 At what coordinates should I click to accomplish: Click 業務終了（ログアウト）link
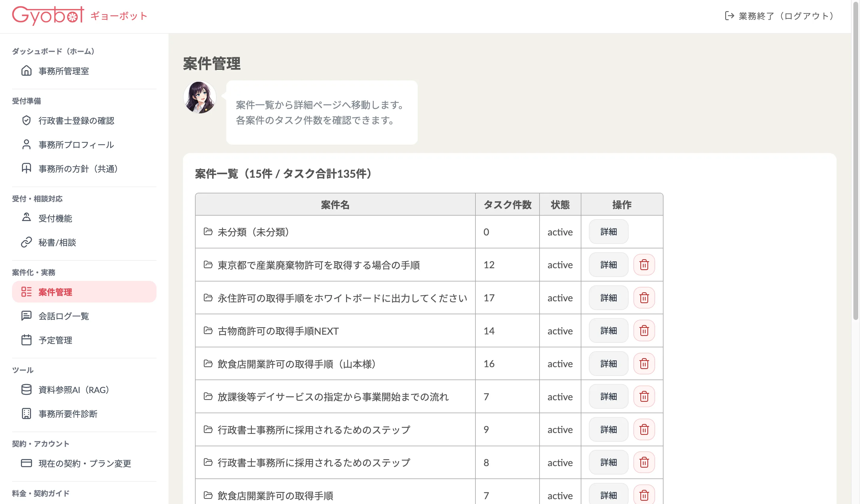click(779, 16)
